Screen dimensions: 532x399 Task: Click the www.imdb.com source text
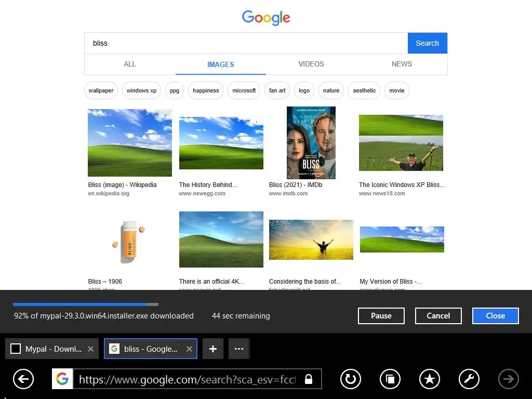pos(288,193)
